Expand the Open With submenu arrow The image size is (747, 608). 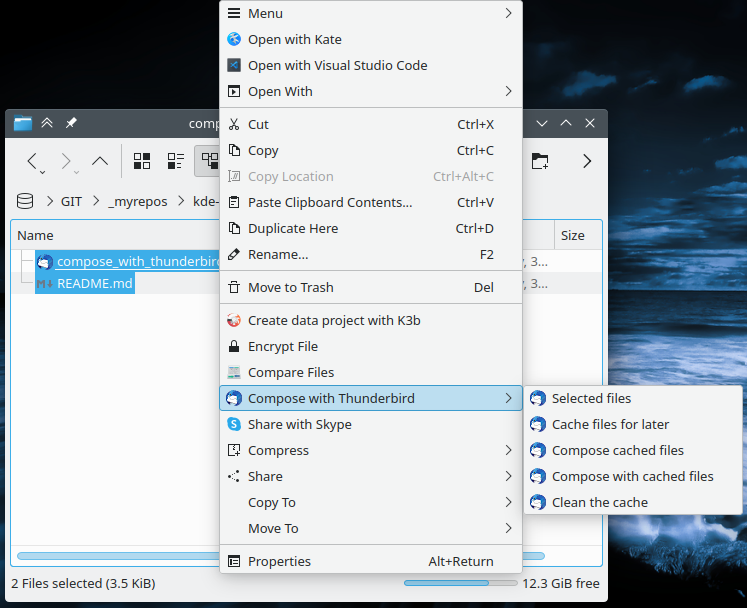(x=508, y=91)
